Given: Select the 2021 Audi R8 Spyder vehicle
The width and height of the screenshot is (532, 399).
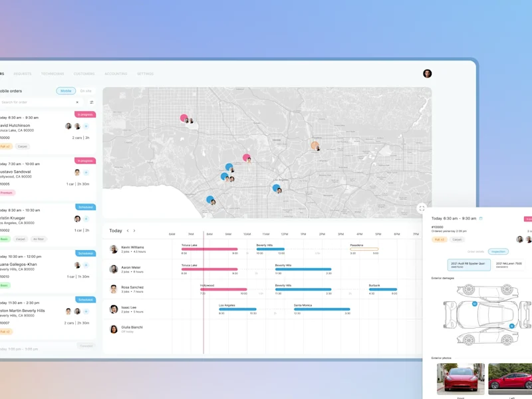Looking at the screenshot, I should point(469,265).
